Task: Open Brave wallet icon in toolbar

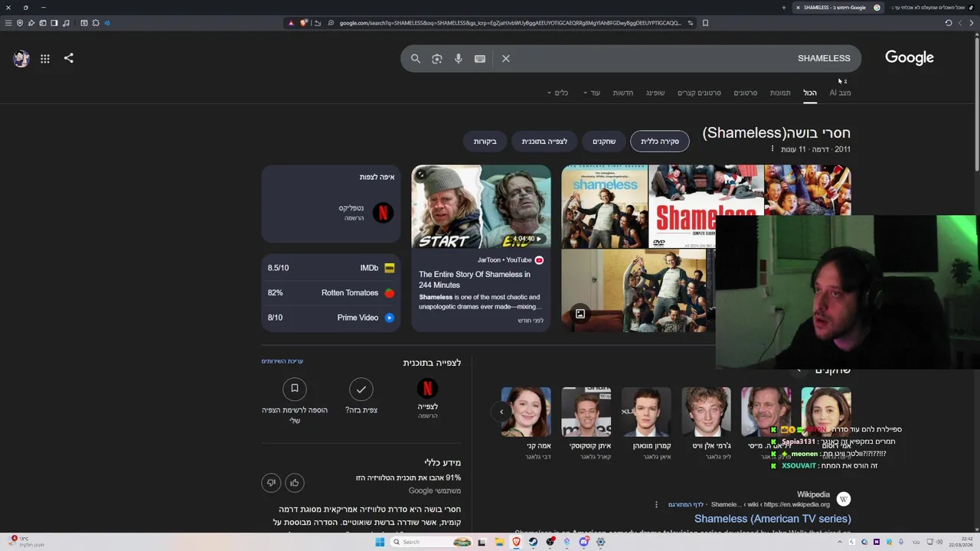Action: tap(43, 23)
